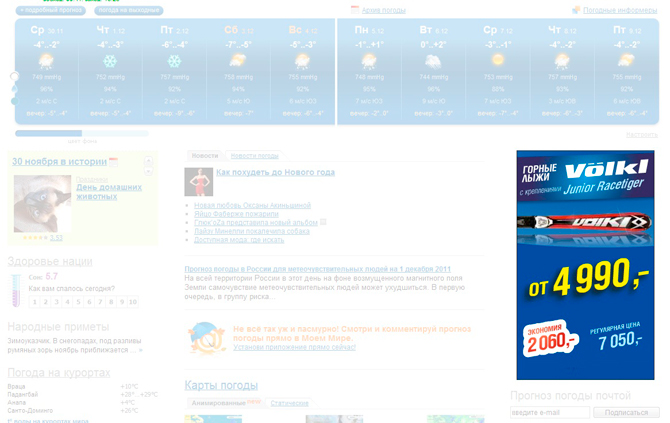Click down arrow in history widget

coord(149,236)
